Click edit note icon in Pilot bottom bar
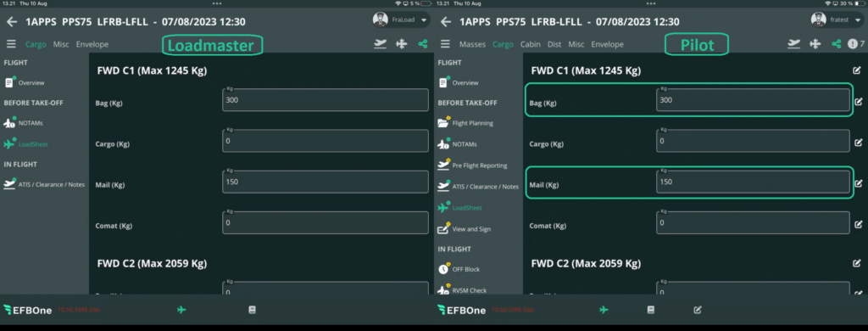Viewport: 868px width, 331px height. pyautogui.click(x=698, y=310)
